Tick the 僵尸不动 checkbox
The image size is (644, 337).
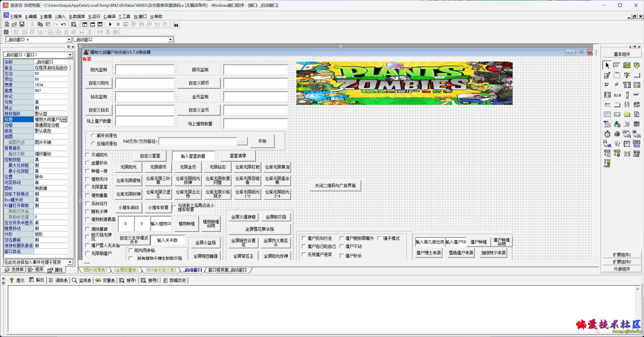point(342,246)
